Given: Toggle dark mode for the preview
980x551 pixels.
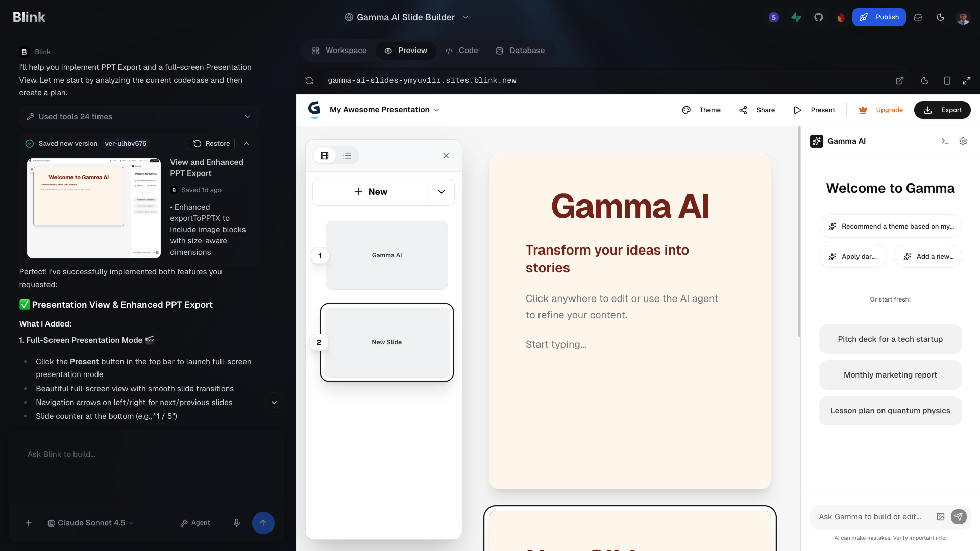Looking at the screenshot, I should coord(925,80).
